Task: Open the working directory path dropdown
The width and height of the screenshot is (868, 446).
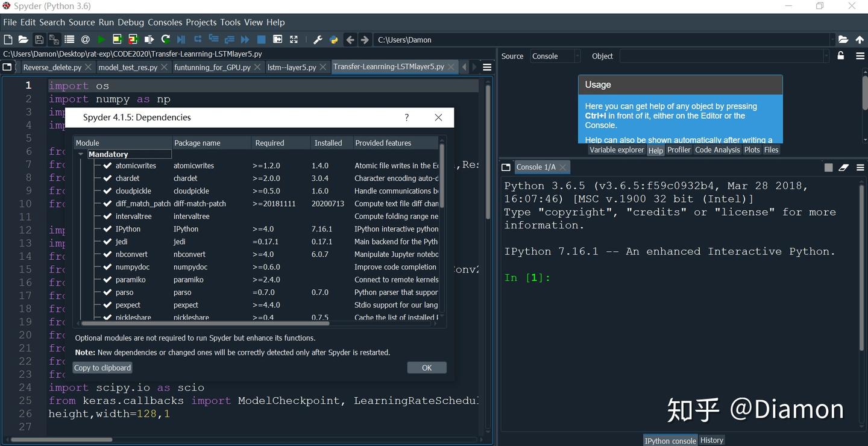Action: pyautogui.click(x=832, y=40)
